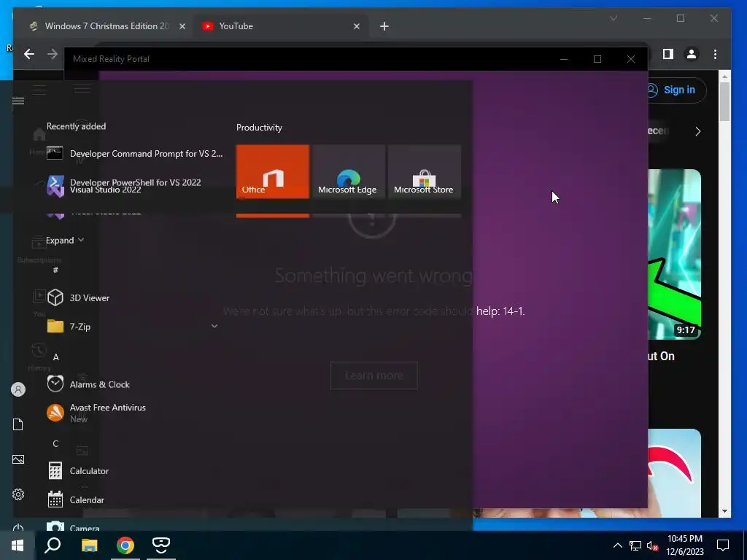The image size is (747, 560).
Task: Open taskbar Search magnifier
Action: tap(53, 545)
